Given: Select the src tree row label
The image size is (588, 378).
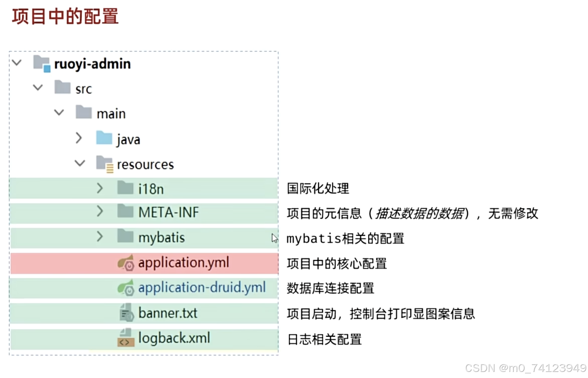Looking at the screenshot, I should coord(83,89).
